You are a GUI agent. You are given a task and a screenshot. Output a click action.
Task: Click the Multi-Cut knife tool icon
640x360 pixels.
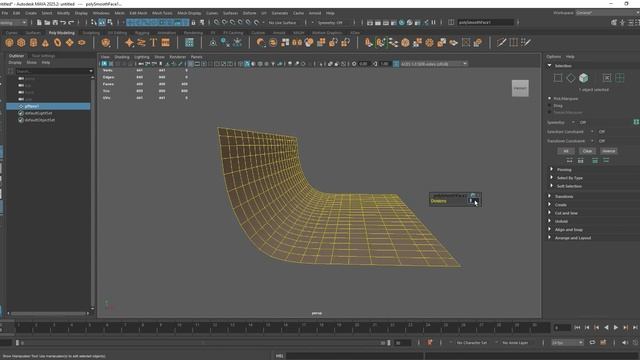pos(502,42)
